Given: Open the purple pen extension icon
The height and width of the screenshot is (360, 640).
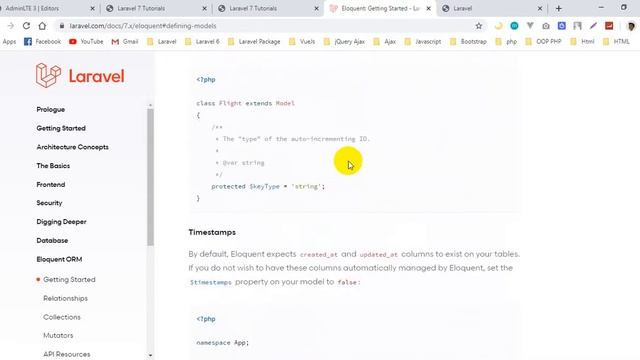Looking at the screenshot, I should (593, 26).
